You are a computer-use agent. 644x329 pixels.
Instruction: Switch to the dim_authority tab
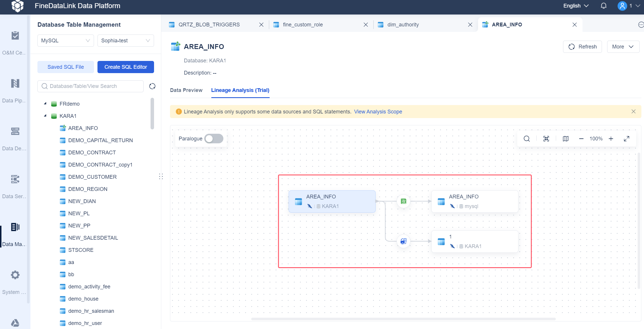pos(403,25)
